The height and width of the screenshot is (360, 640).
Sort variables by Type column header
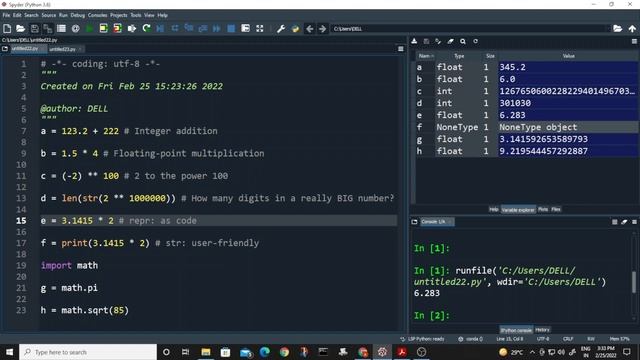pyautogui.click(x=459, y=56)
